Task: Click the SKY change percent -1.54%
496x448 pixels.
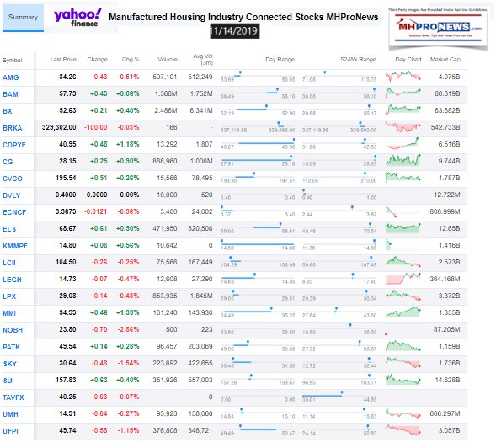Action: tap(128, 363)
